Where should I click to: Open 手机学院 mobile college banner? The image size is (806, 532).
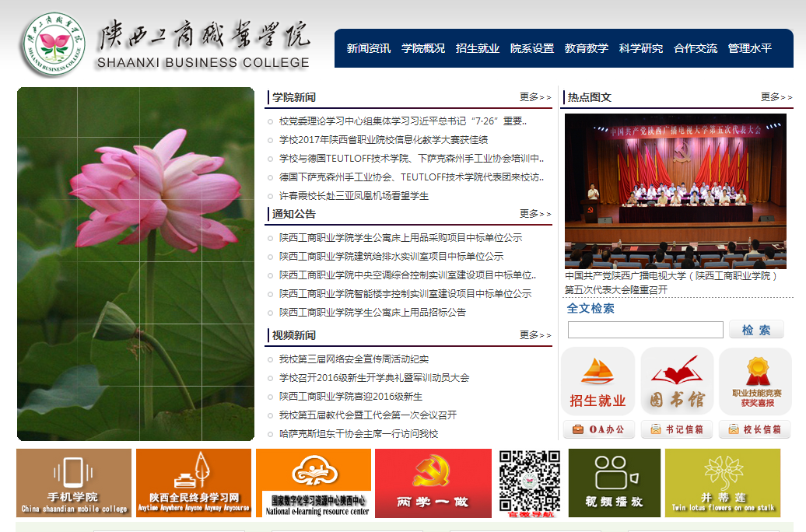pos(74,483)
